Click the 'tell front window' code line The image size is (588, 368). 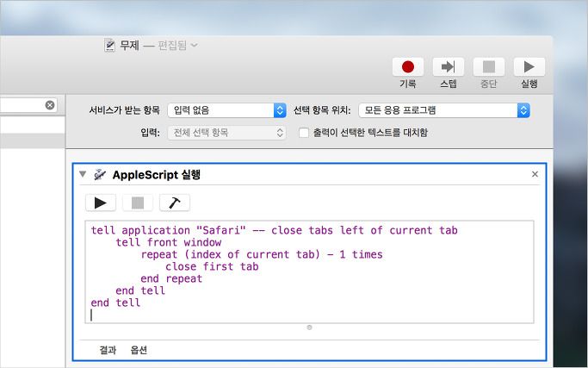pos(169,242)
